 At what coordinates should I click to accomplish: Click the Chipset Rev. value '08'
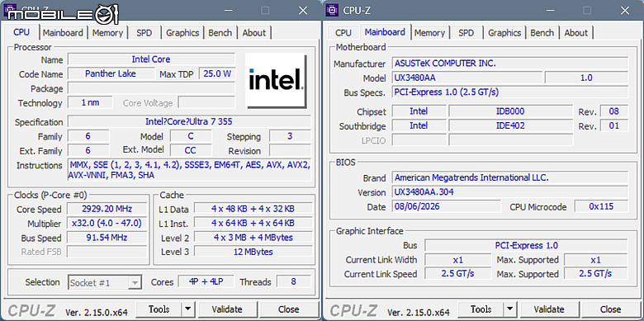pyautogui.click(x=614, y=111)
